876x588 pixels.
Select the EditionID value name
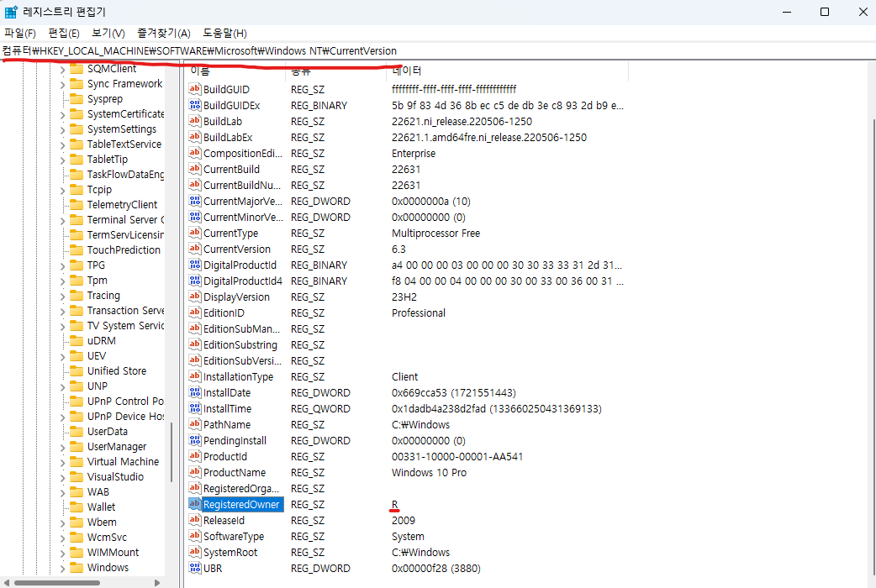click(224, 313)
